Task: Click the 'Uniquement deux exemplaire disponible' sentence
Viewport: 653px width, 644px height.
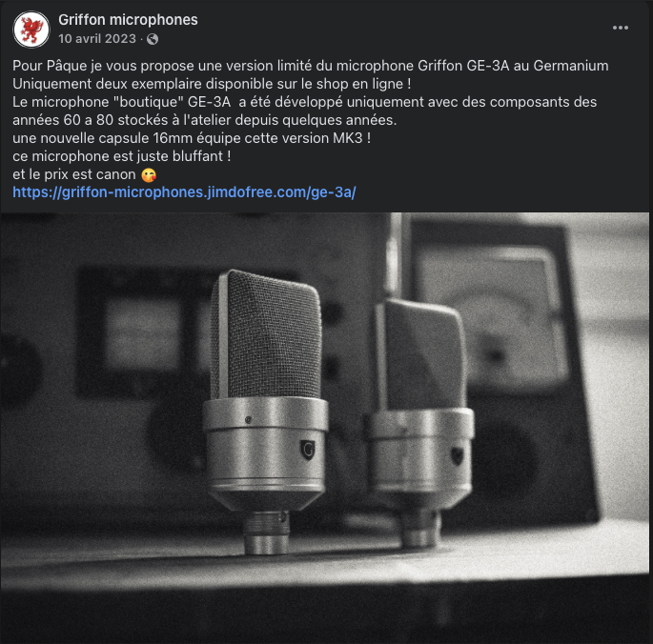Action: pyautogui.click(x=212, y=84)
